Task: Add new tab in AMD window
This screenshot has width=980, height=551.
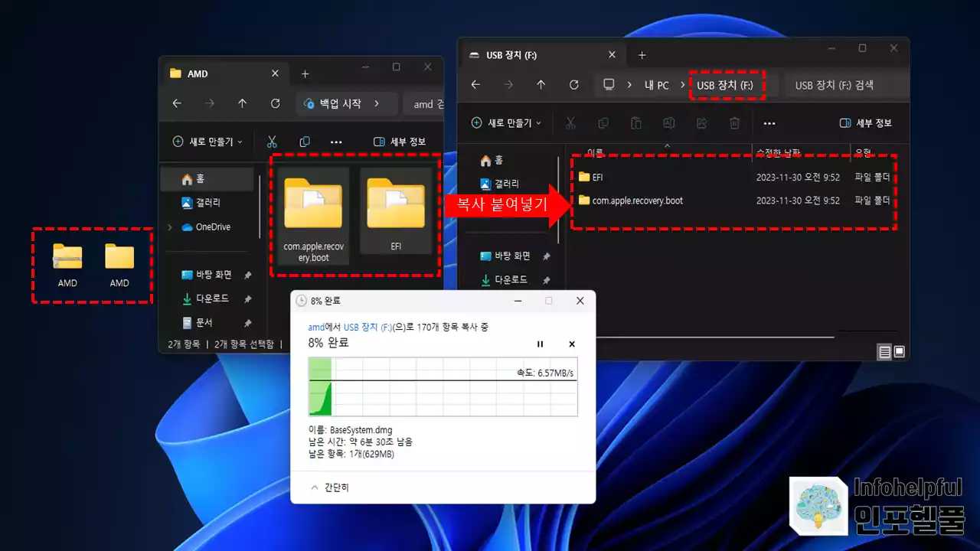Action: tap(305, 73)
